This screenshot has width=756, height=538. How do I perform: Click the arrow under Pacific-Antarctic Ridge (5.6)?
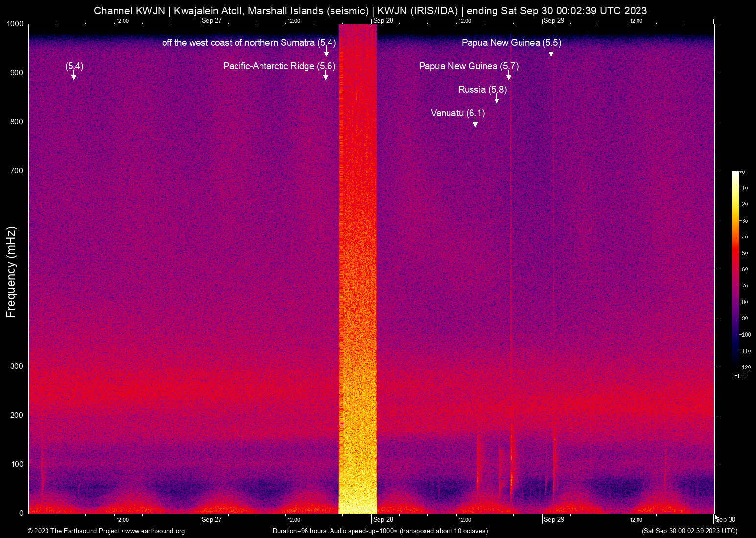coord(326,75)
